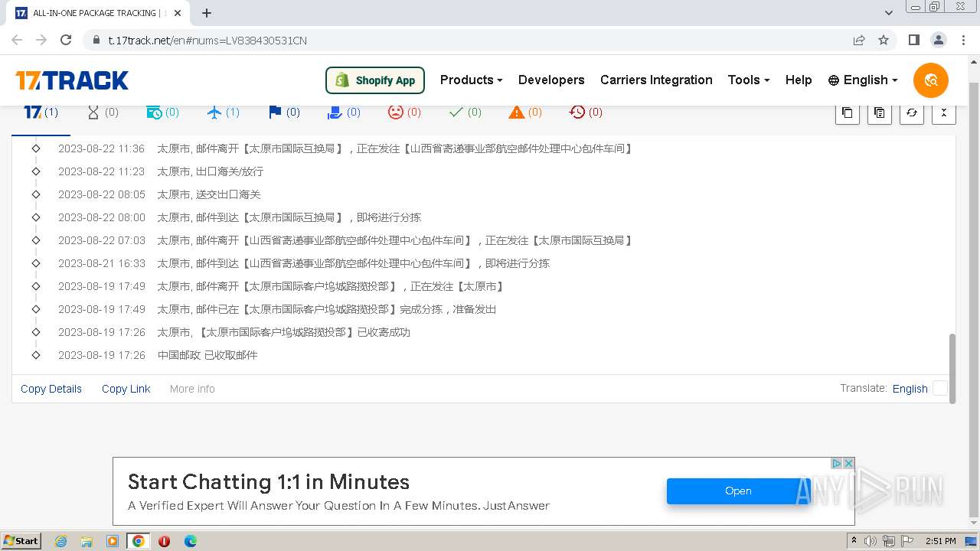
Task: Click the copy all results icon
Action: coord(879,112)
